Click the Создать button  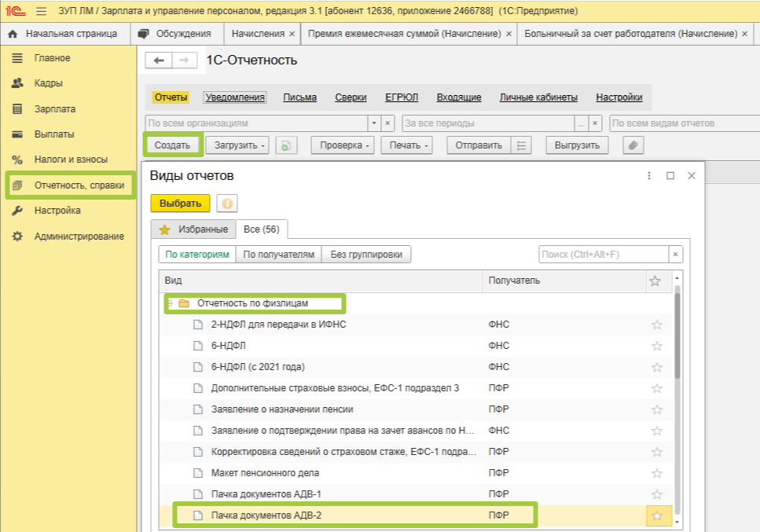172,145
